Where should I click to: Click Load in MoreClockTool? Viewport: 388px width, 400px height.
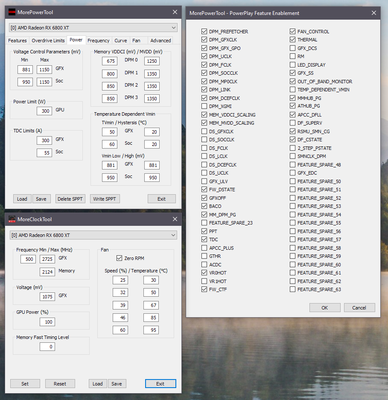click(x=98, y=384)
